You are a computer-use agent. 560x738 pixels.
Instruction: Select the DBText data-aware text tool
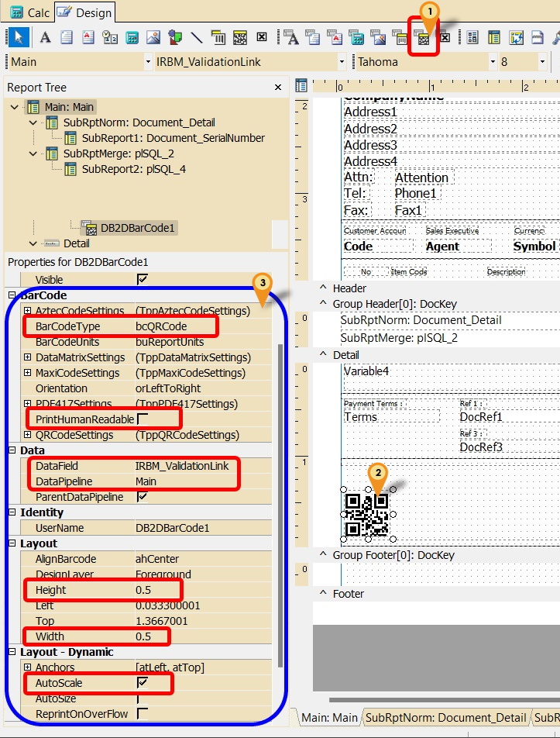292,36
